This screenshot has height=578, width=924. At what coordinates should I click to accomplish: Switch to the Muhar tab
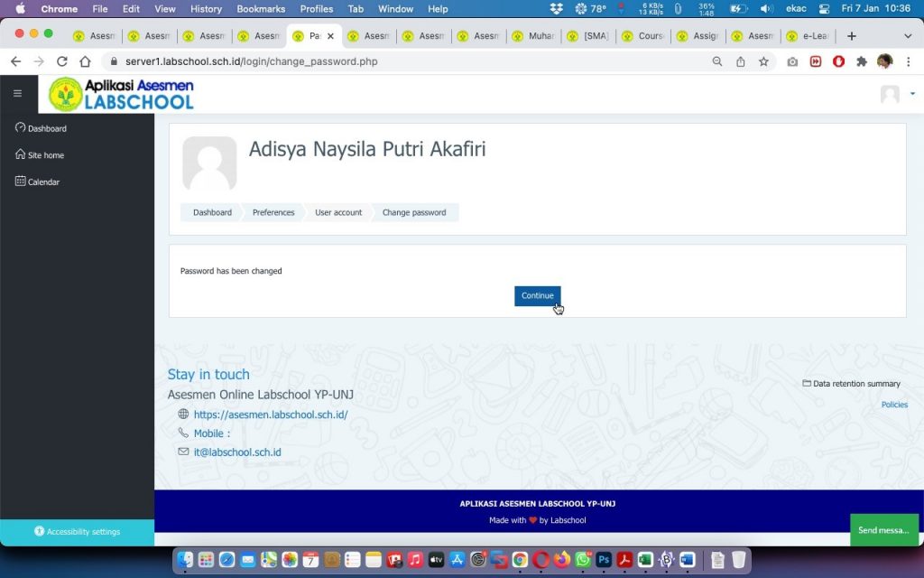point(533,36)
